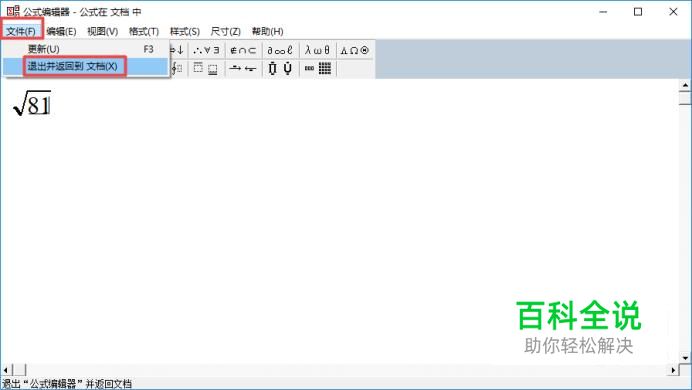The width and height of the screenshot is (692, 390).
Task: Open the 尺寸(Z) menu
Action: [x=226, y=31]
